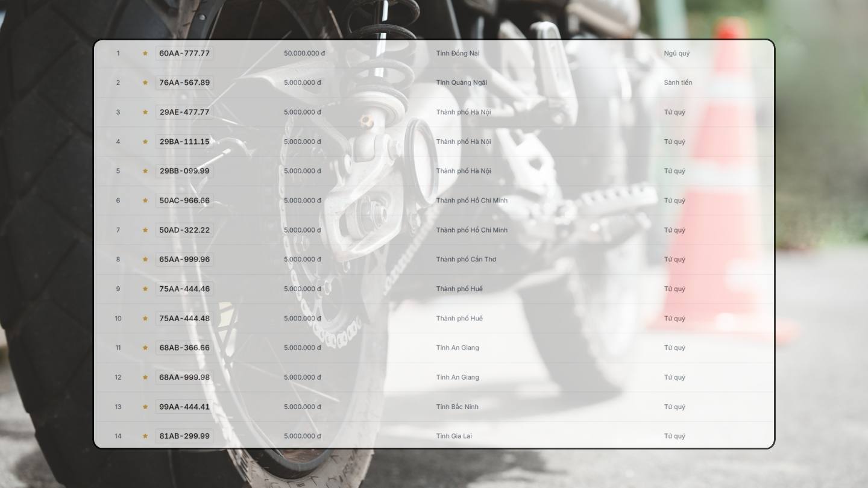Click Thành phố Huế in row 9
The height and width of the screenshot is (488, 868).
460,289
